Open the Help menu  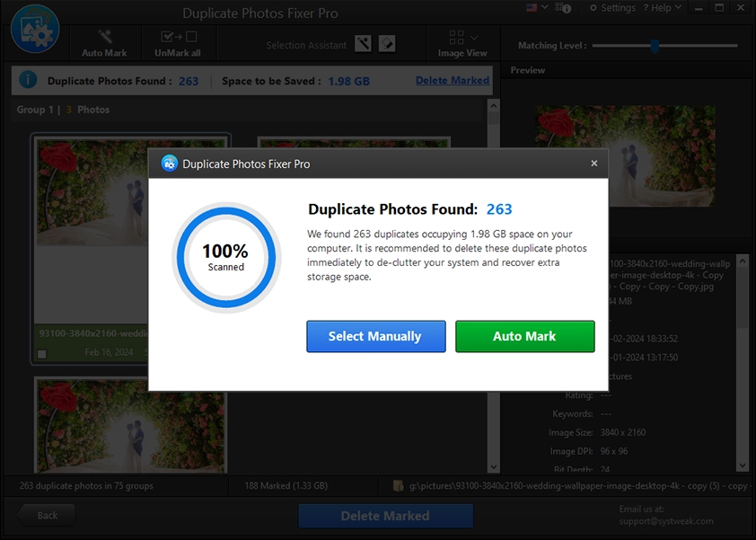(663, 8)
